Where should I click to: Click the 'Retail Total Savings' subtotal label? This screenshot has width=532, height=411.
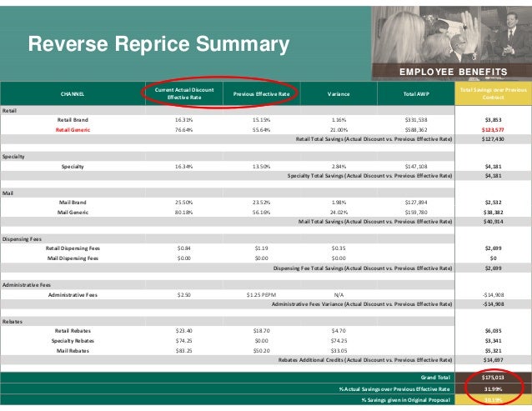coord(374,139)
